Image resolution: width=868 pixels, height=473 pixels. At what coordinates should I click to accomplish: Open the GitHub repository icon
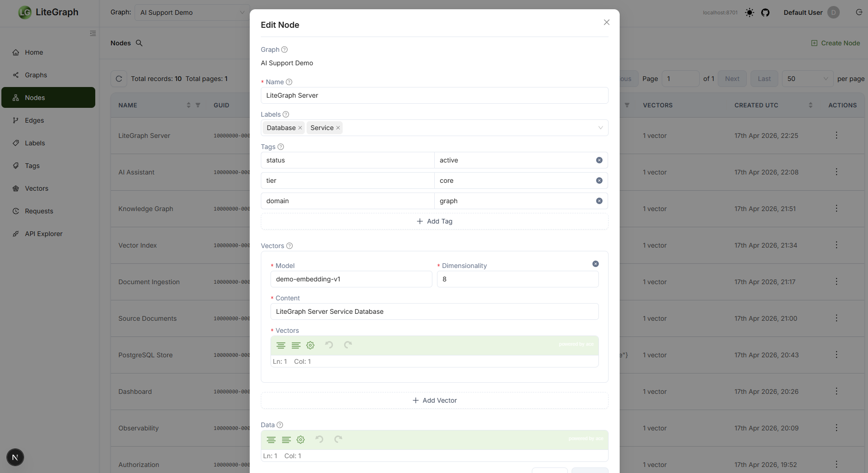[x=765, y=12]
